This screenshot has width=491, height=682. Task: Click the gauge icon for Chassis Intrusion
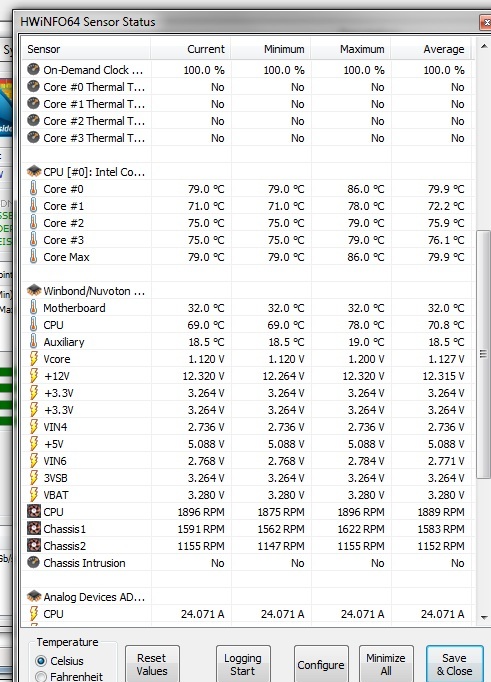(x=33, y=563)
